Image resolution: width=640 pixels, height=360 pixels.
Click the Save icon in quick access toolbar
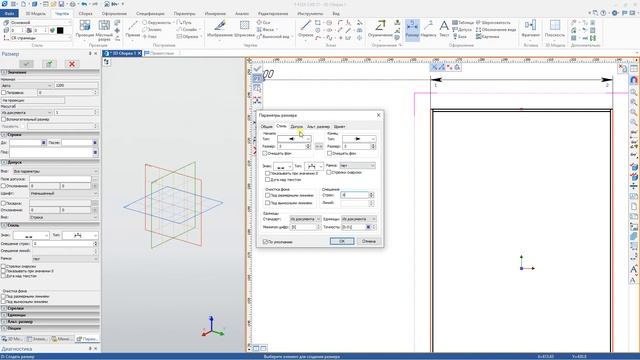click(x=61, y=4)
